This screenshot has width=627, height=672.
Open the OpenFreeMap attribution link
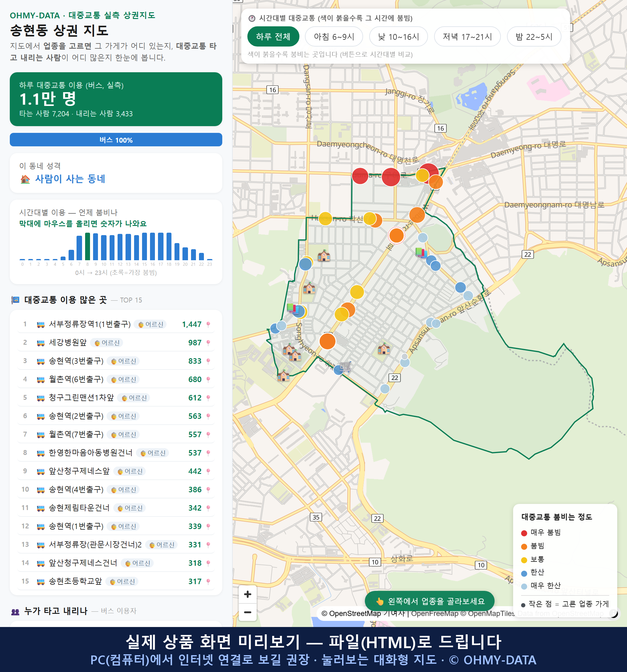[435, 614]
